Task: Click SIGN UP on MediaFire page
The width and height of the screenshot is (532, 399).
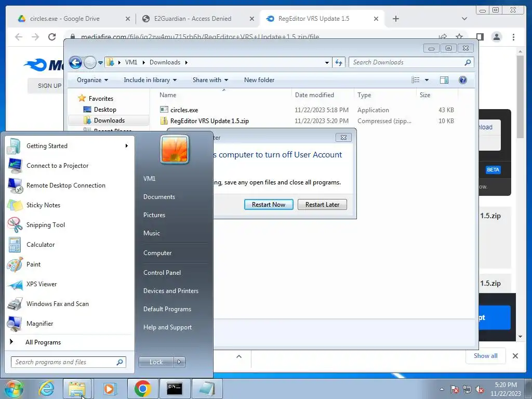Action: coord(49,86)
